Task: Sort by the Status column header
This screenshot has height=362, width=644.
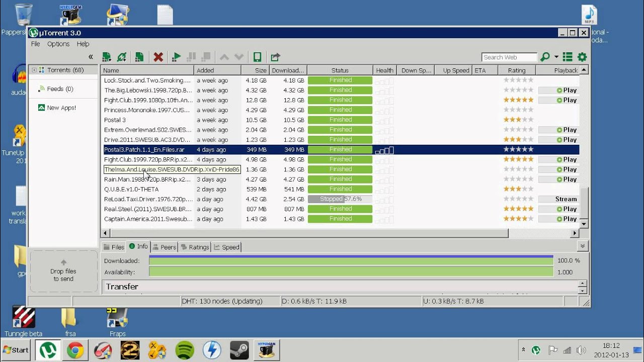Action: pos(340,70)
